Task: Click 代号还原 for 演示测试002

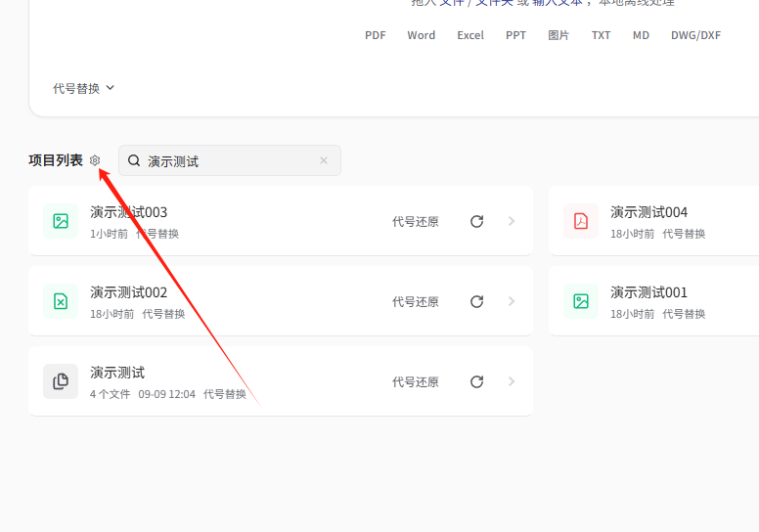Action: point(416,302)
